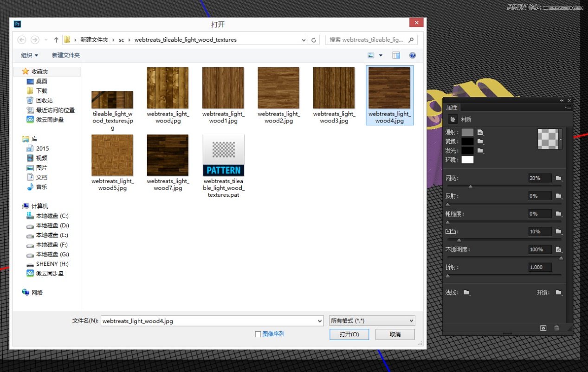Screen dimensions: 588x372
Task: Click the 取消 button
Action: (x=395, y=334)
